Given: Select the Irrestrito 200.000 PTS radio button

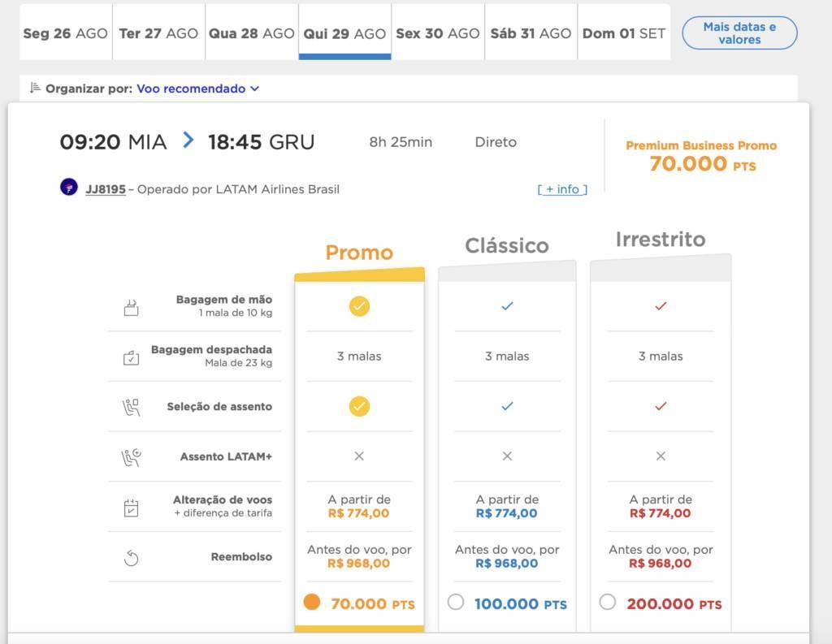Looking at the screenshot, I should (x=607, y=602).
